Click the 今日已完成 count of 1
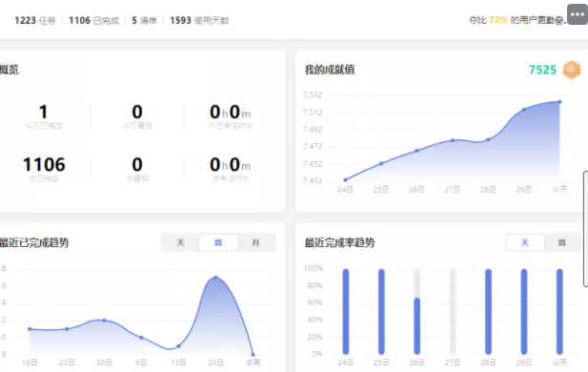This screenshot has width=588, height=372. [44, 112]
